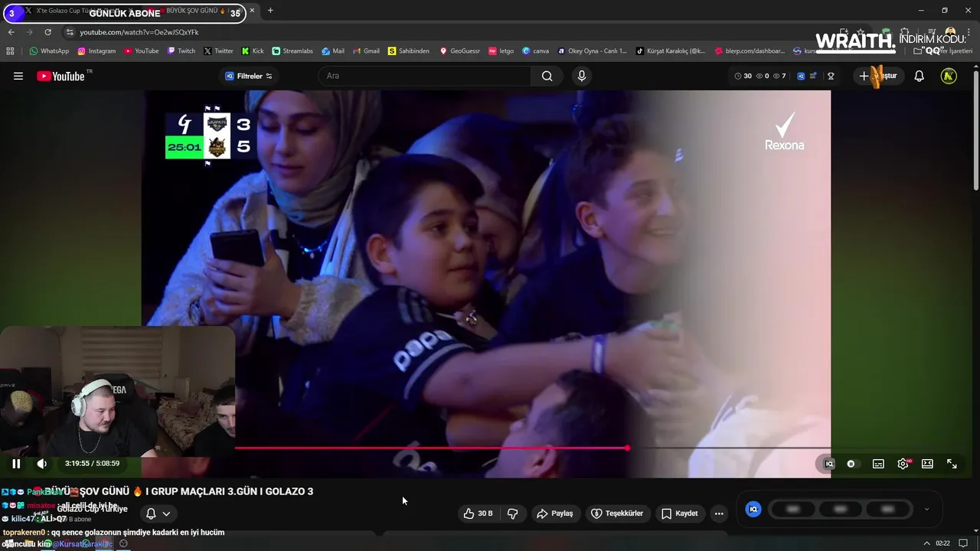Switch to theater mode
The height and width of the screenshot is (551, 980).
927,464
